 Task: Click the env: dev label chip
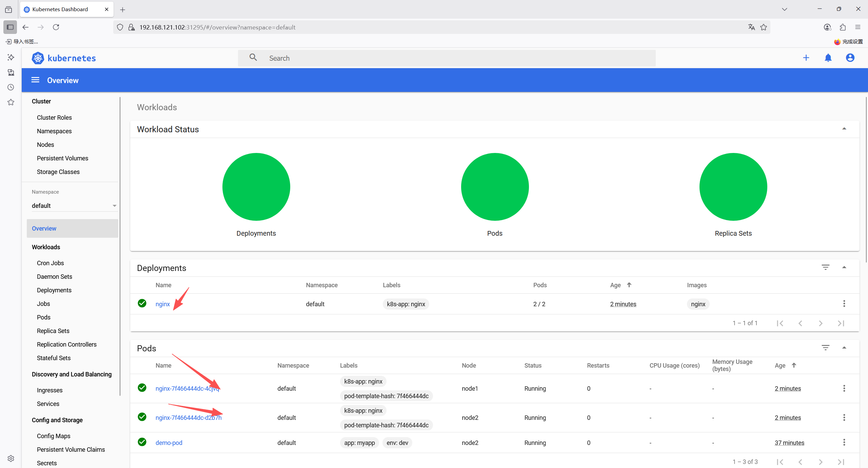coord(397,443)
